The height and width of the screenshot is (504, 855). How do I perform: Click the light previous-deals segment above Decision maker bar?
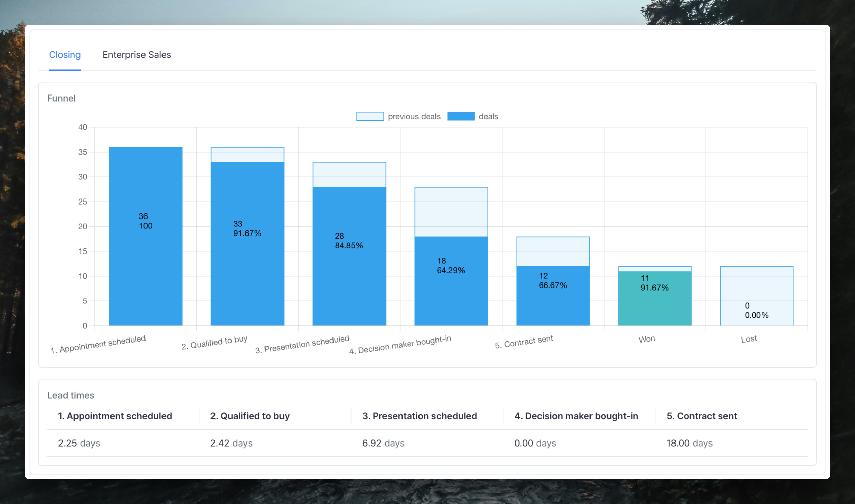click(x=451, y=211)
